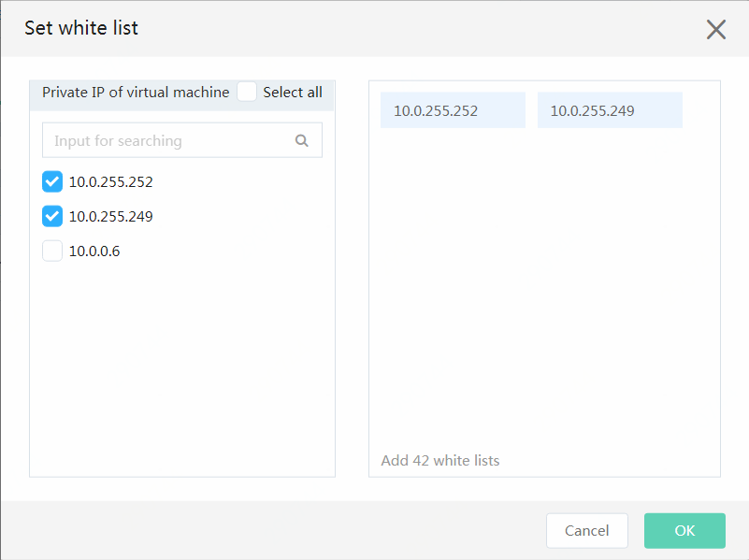Image resolution: width=749 pixels, height=560 pixels.
Task: Uncheck the 10.0.255.249 checkbox
Action: (x=52, y=216)
